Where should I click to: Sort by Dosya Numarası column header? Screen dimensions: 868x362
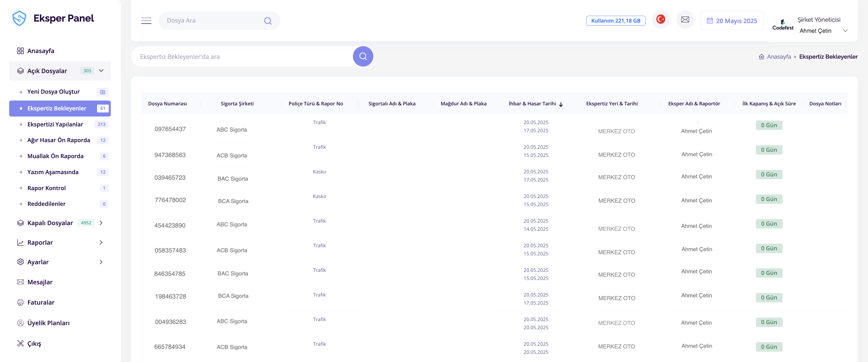pos(167,104)
